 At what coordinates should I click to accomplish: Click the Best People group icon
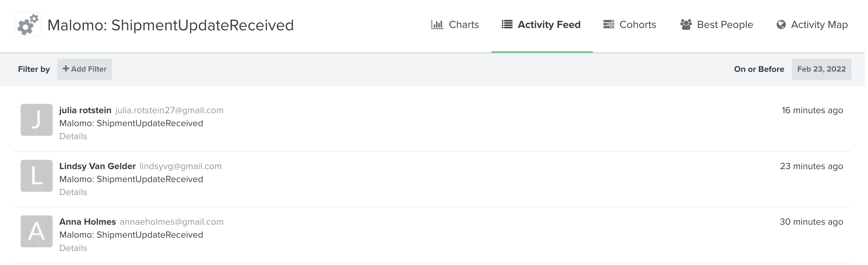coord(686,25)
